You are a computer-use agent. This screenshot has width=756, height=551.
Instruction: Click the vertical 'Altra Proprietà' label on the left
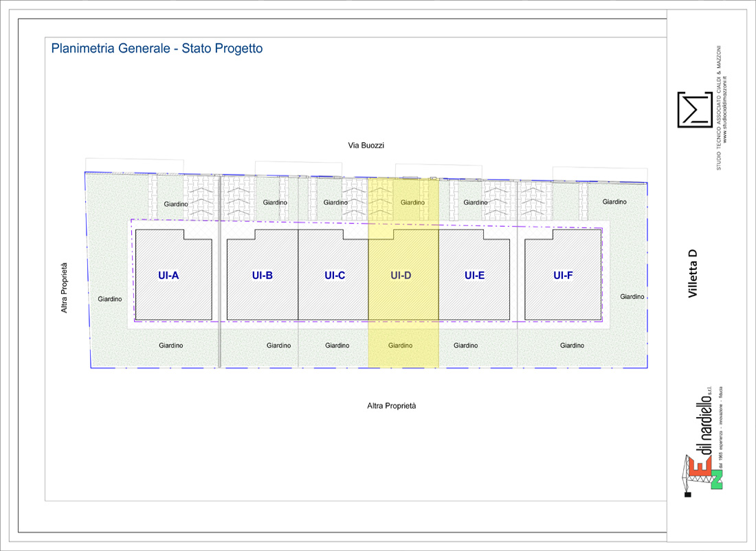click(x=64, y=288)
